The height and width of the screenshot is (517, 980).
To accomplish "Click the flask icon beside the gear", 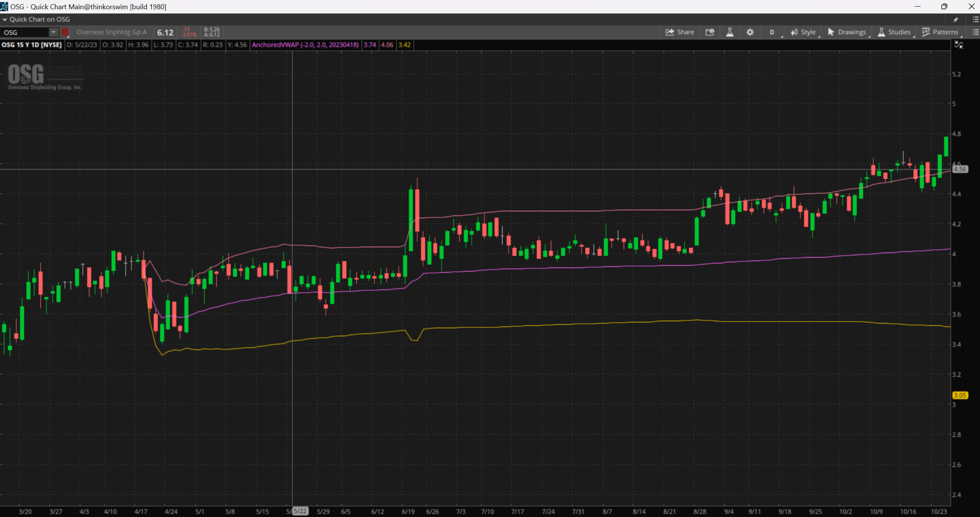I will pos(730,32).
